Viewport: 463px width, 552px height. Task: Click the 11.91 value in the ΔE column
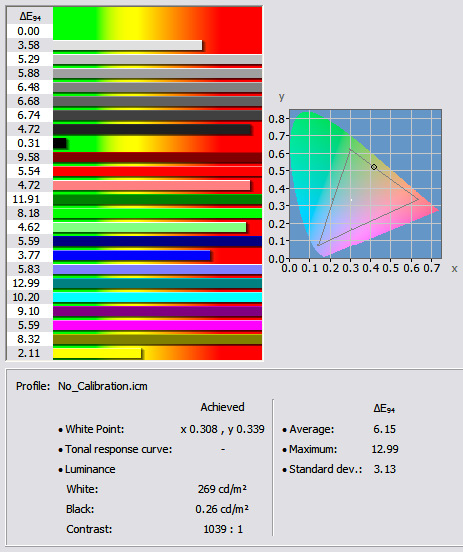tap(26, 199)
